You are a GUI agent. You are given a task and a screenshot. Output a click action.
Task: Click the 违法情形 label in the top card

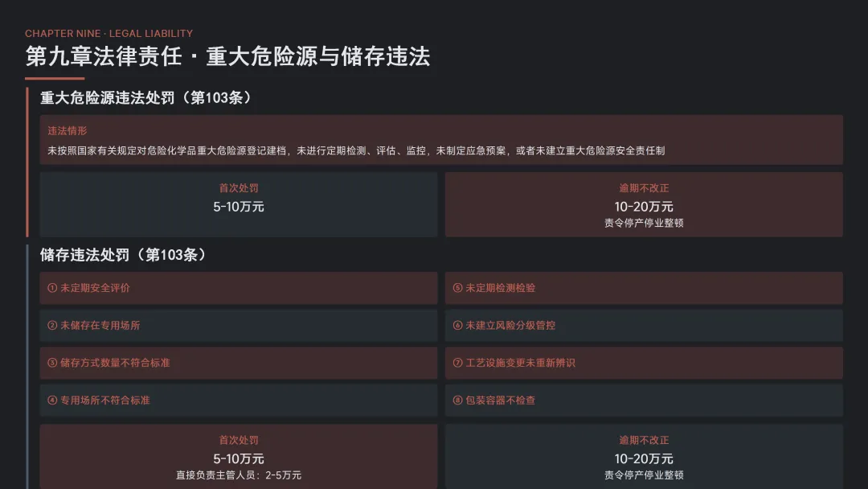pos(67,130)
